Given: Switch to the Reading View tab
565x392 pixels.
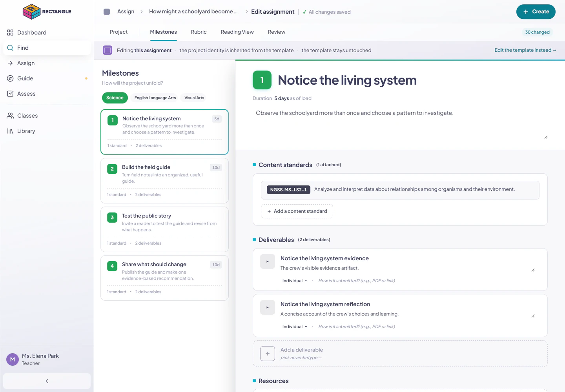Looking at the screenshot, I should (x=237, y=32).
